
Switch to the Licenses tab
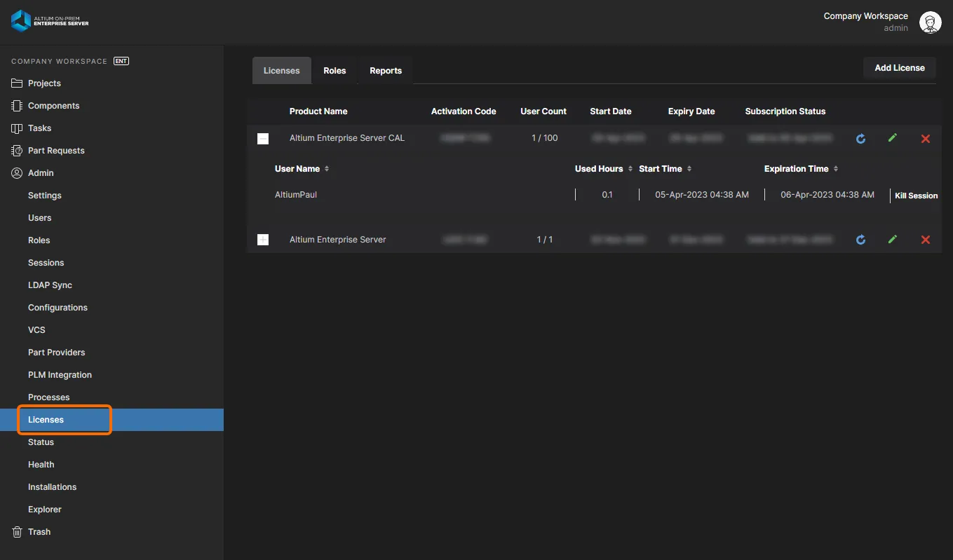282,71
